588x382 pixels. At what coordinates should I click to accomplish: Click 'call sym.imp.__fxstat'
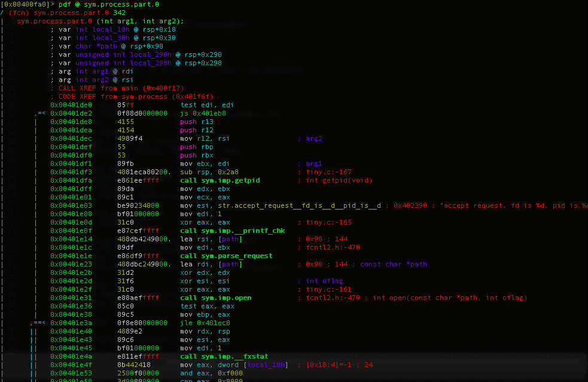224,356
